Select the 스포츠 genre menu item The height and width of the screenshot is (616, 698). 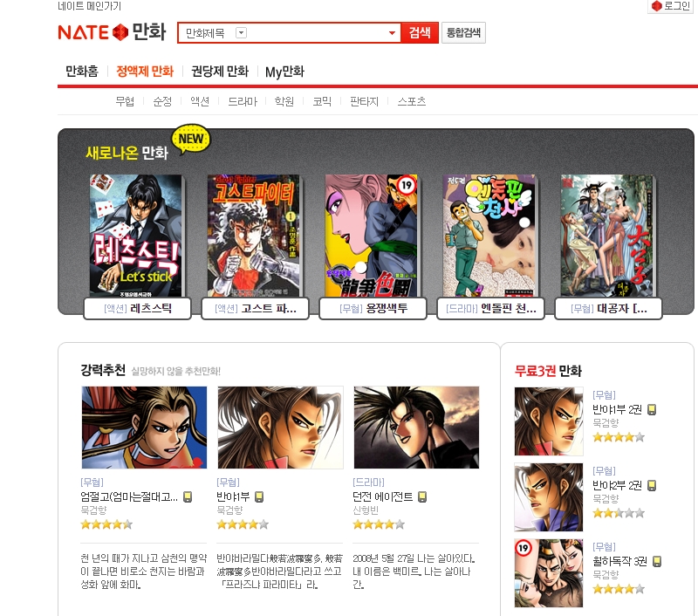[x=411, y=101]
